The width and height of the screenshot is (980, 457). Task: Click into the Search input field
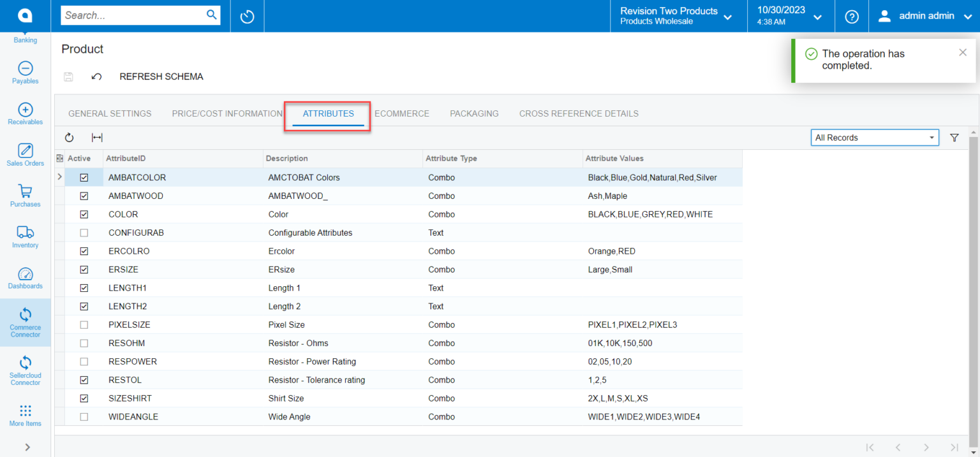pyautogui.click(x=133, y=15)
